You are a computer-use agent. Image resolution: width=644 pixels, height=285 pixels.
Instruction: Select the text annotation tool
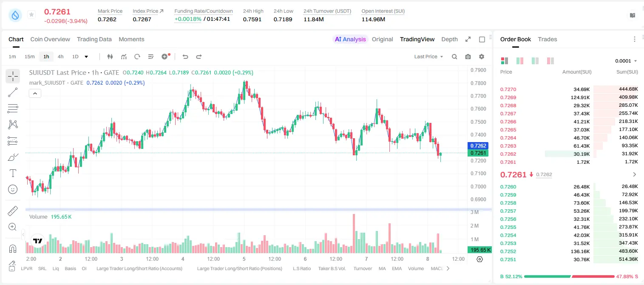pyautogui.click(x=13, y=173)
